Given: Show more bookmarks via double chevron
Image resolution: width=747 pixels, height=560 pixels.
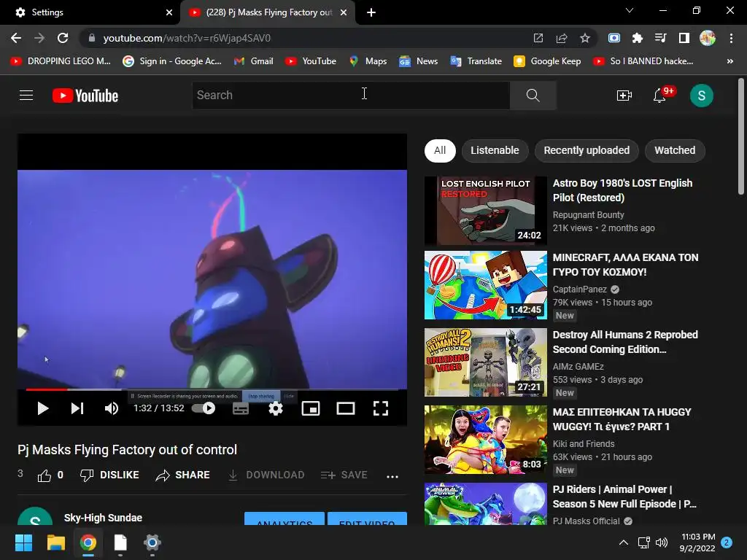Looking at the screenshot, I should click(x=729, y=61).
